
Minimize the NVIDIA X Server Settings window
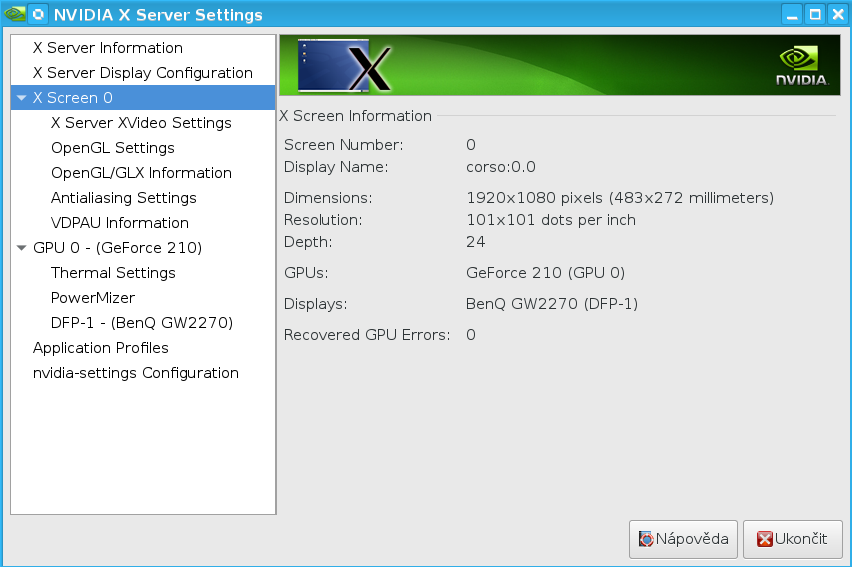click(x=792, y=14)
